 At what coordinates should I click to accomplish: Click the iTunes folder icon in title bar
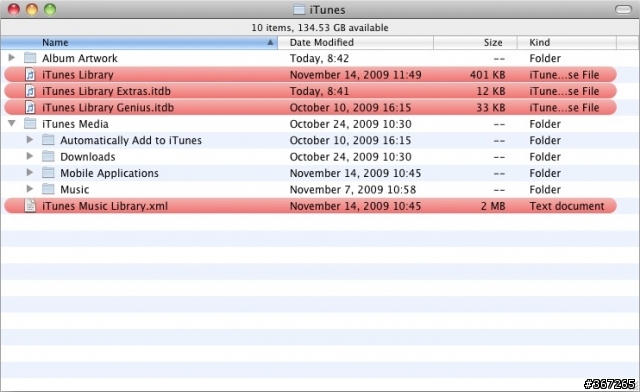[x=300, y=9]
